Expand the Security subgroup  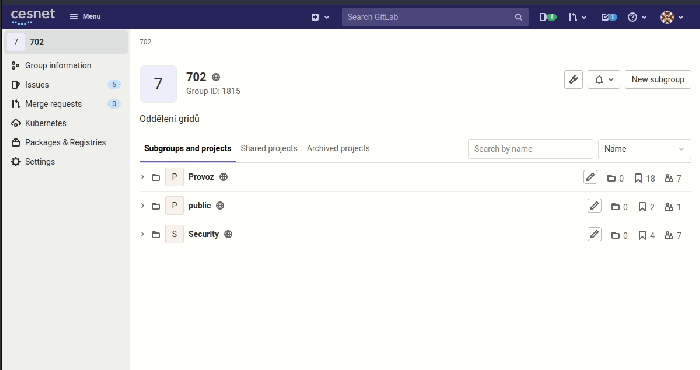click(x=142, y=234)
